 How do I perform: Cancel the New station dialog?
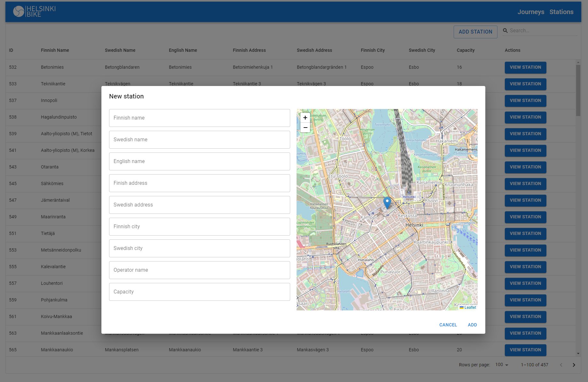[448, 325]
